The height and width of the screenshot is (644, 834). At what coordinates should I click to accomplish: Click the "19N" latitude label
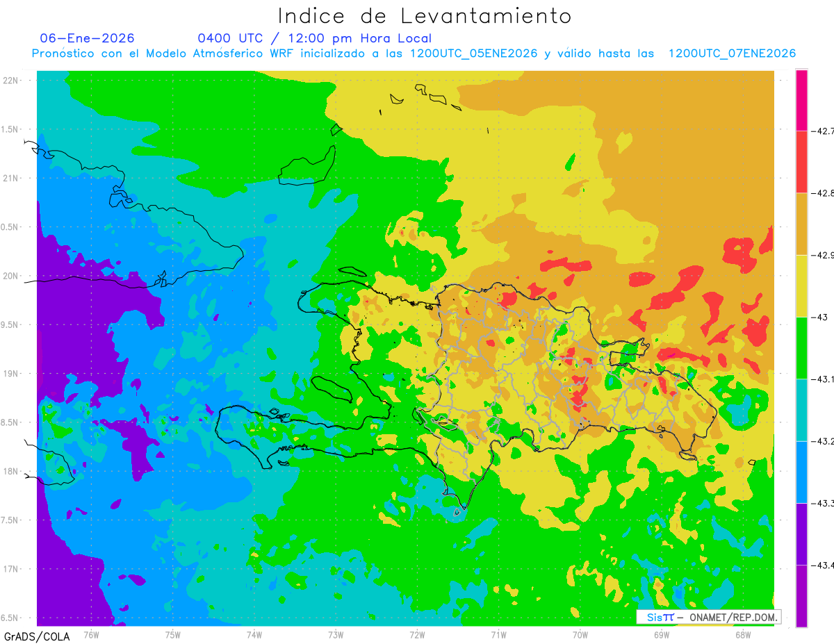(10, 374)
